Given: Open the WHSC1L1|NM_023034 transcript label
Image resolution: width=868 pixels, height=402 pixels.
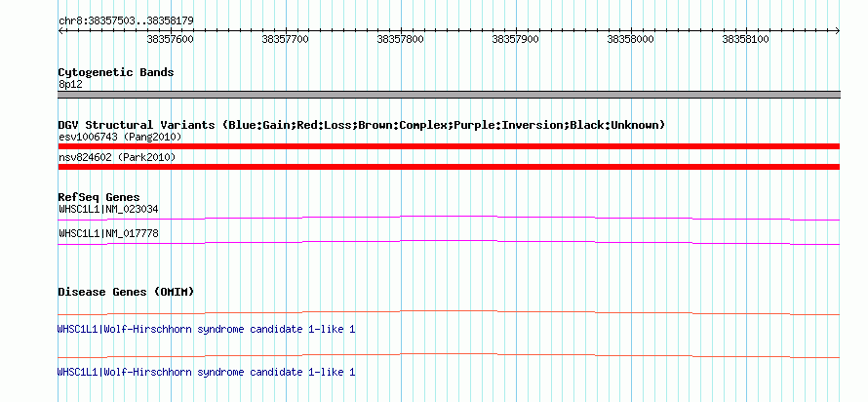Looking at the screenshot, I should 108,210.
